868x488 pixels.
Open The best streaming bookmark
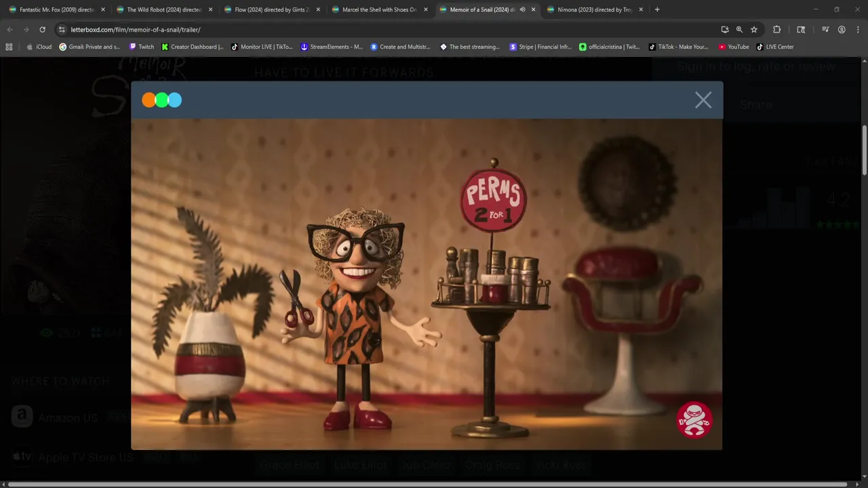(x=470, y=47)
